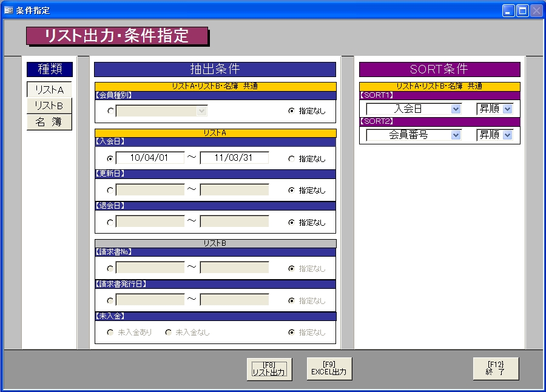
Task: Open the SORT1 入会日 field dropdown
Action: (456, 109)
